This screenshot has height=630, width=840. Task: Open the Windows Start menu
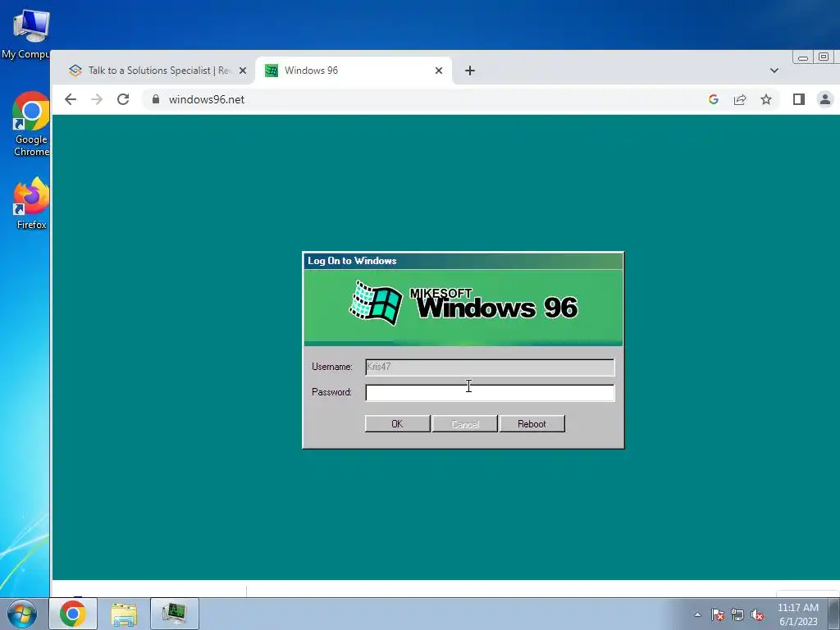tap(22, 614)
